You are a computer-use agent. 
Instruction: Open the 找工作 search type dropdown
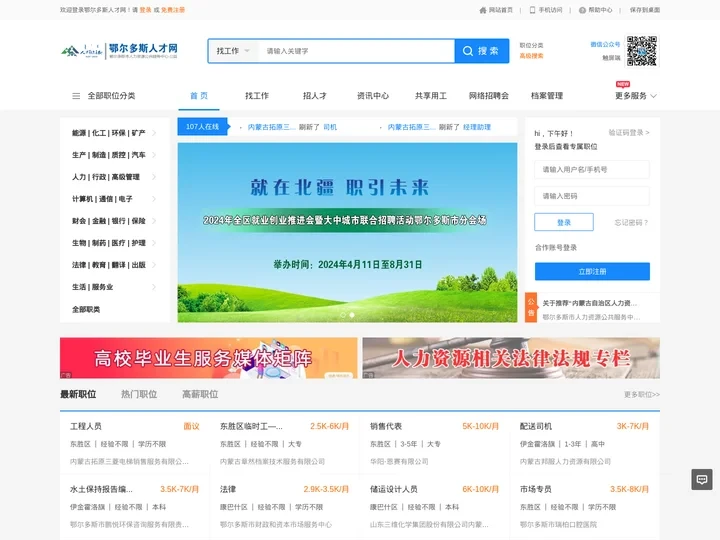pyautogui.click(x=233, y=51)
